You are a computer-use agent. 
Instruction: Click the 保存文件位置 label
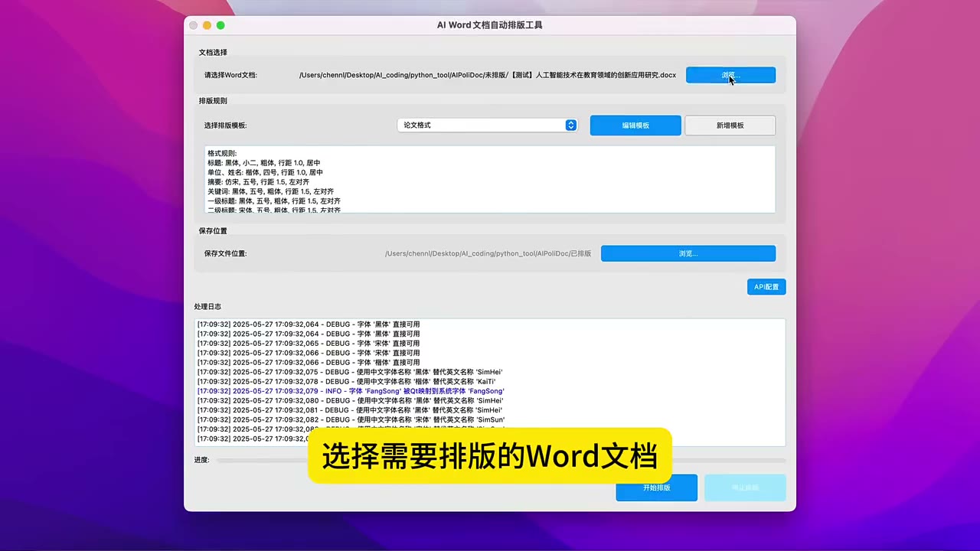pyautogui.click(x=225, y=253)
